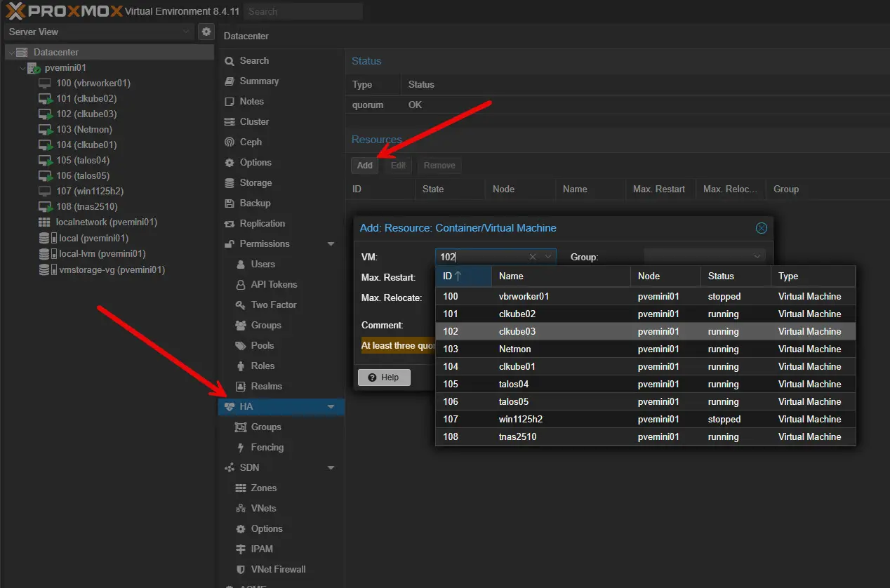Click the Add resource button
Image resolution: width=890 pixels, height=588 pixels.
click(x=364, y=166)
